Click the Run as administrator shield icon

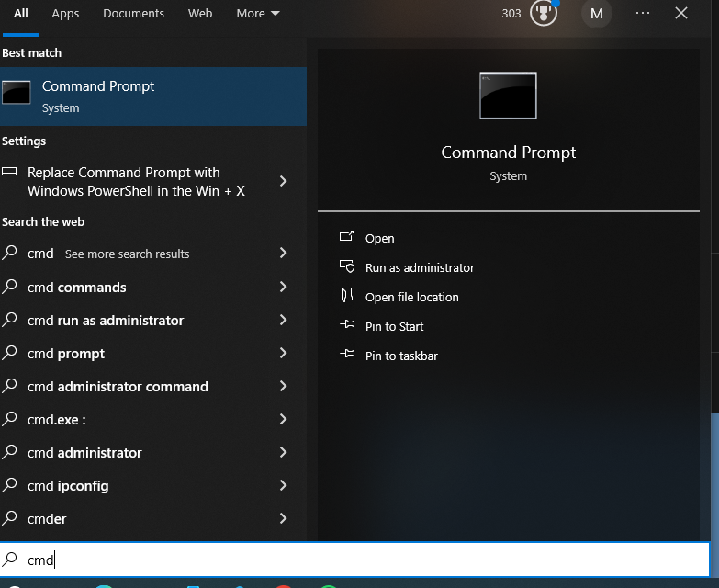pos(347,266)
